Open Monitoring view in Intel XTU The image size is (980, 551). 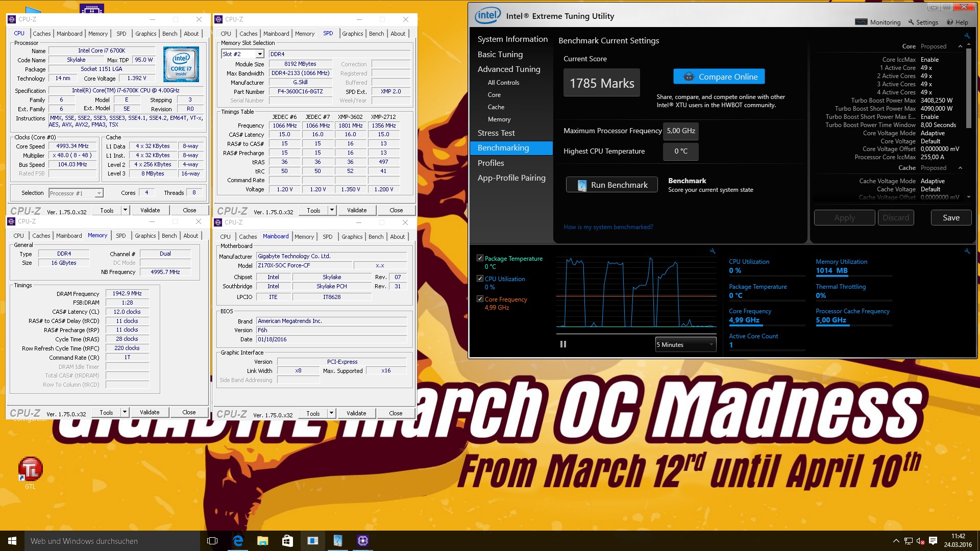coord(878,22)
